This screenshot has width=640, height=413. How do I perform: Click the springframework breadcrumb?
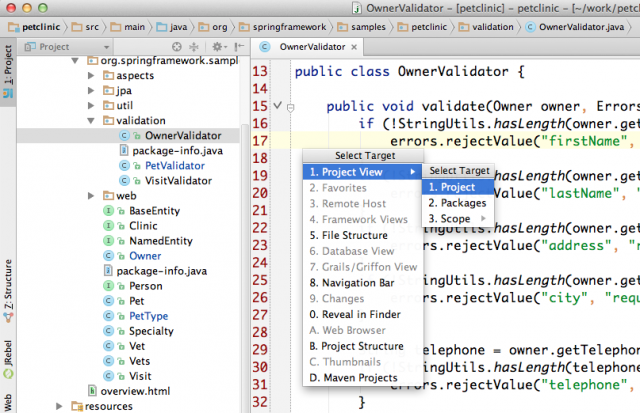(283, 27)
